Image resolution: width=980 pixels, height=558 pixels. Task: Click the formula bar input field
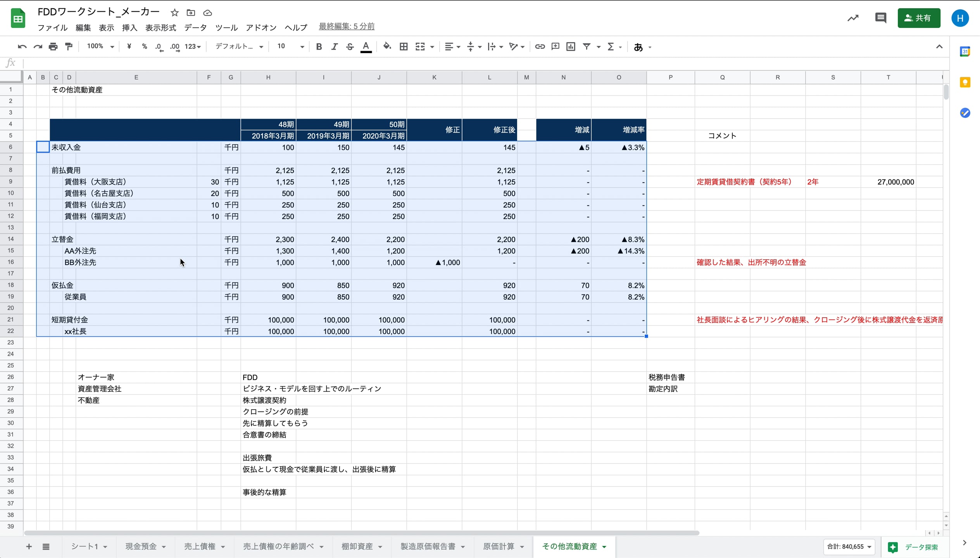pyautogui.click(x=465, y=63)
